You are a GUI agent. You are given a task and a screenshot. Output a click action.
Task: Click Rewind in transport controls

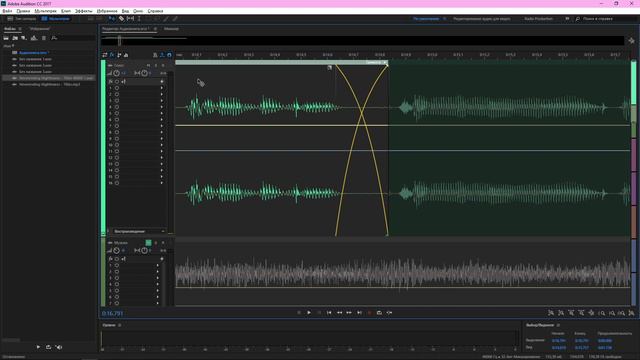point(339,313)
